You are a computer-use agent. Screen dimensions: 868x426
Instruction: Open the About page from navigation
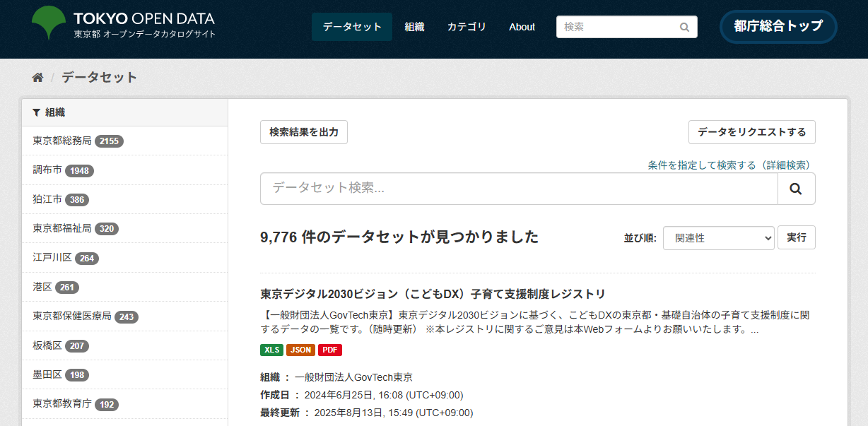522,26
